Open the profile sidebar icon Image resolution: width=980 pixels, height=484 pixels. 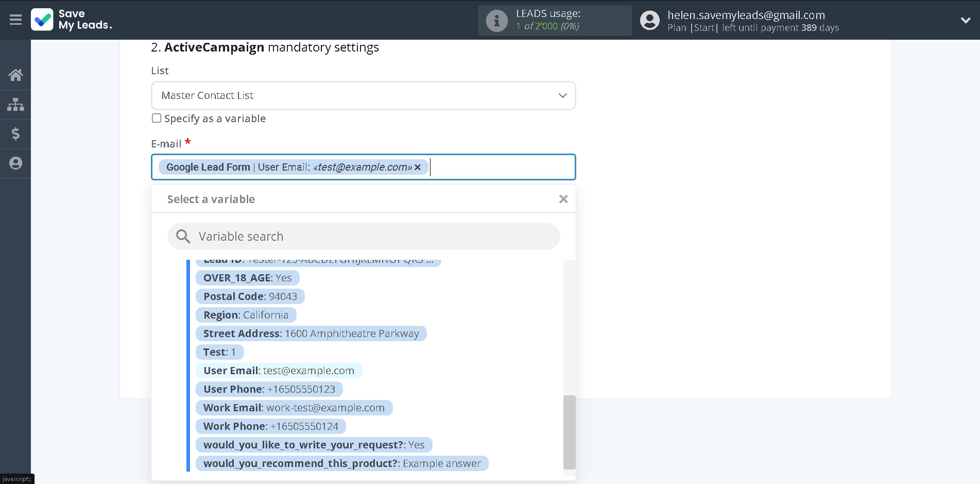(15, 163)
